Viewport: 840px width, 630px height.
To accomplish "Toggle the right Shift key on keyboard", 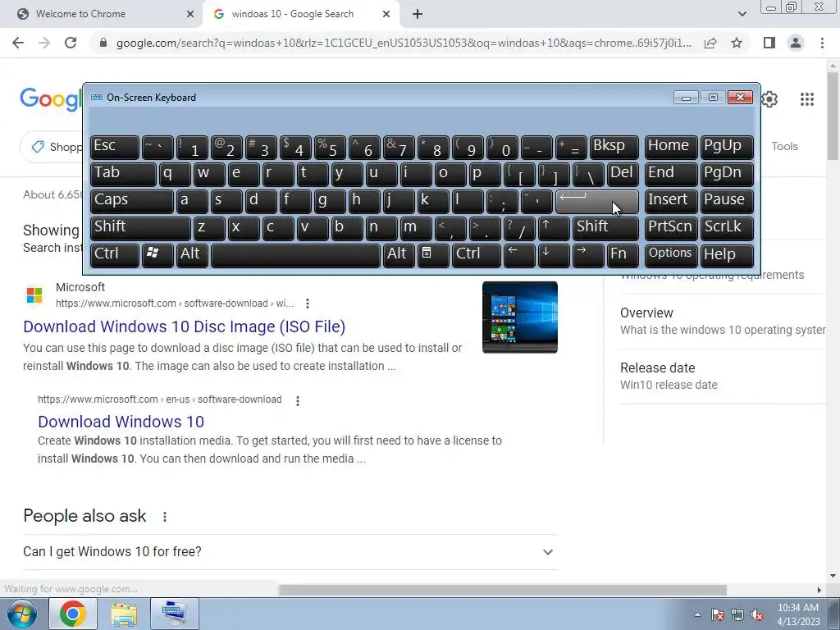I will (x=605, y=228).
